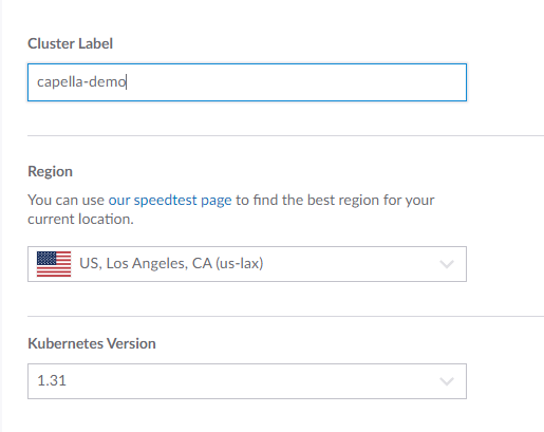Image resolution: width=544 pixels, height=432 pixels.
Task: Expand the Region dropdown chevron arrow
Action: tap(447, 264)
